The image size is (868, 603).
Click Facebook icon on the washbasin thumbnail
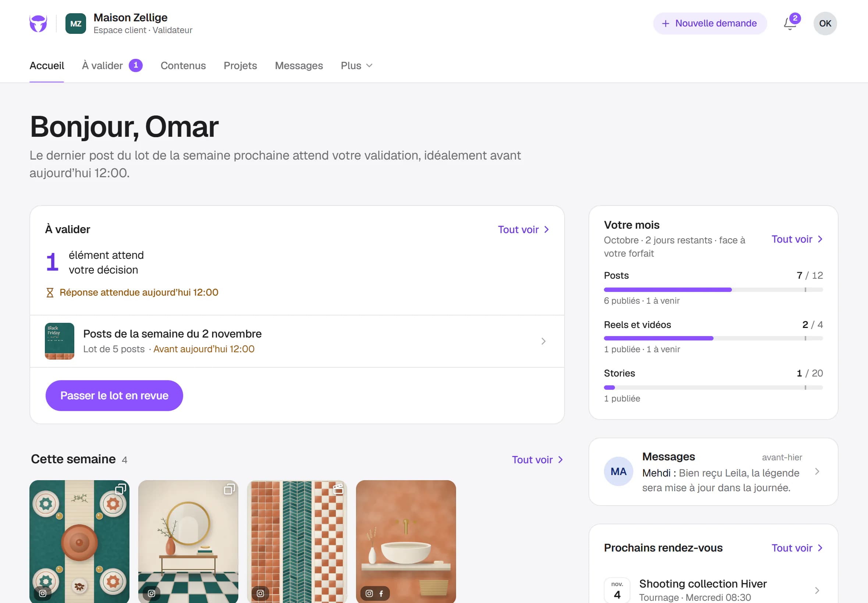point(381,593)
